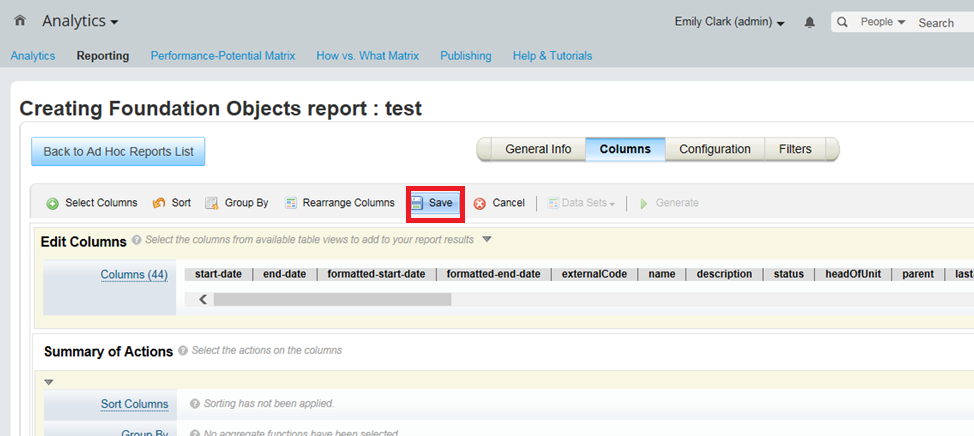Image resolution: width=974 pixels, height=436 pixels.
Task: Click the description column header
Action: (724, 274)
